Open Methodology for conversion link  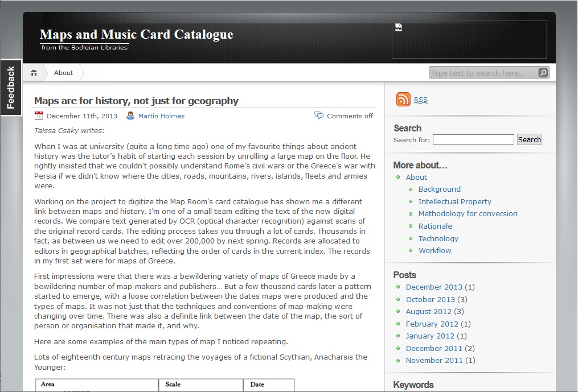[468, 214]
